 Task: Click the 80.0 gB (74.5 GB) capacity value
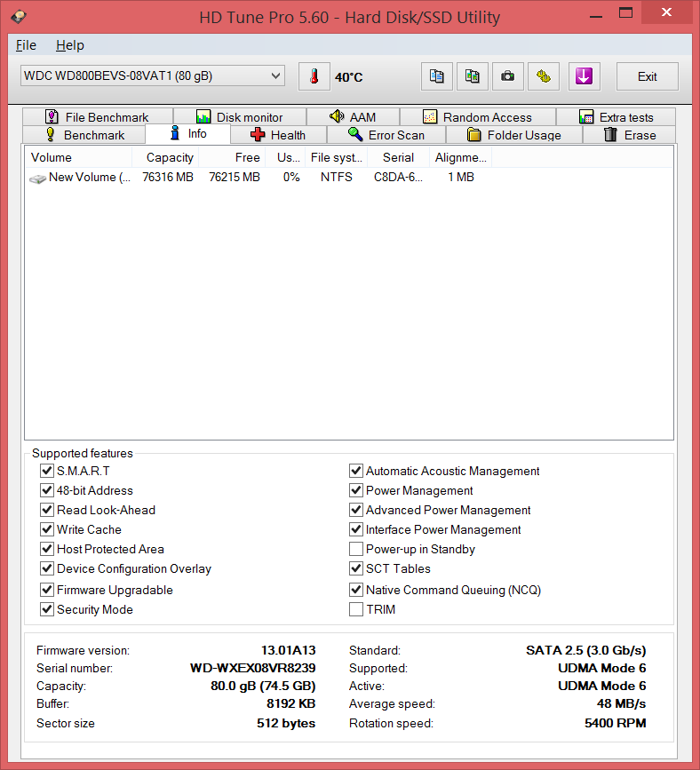point(263,686)
